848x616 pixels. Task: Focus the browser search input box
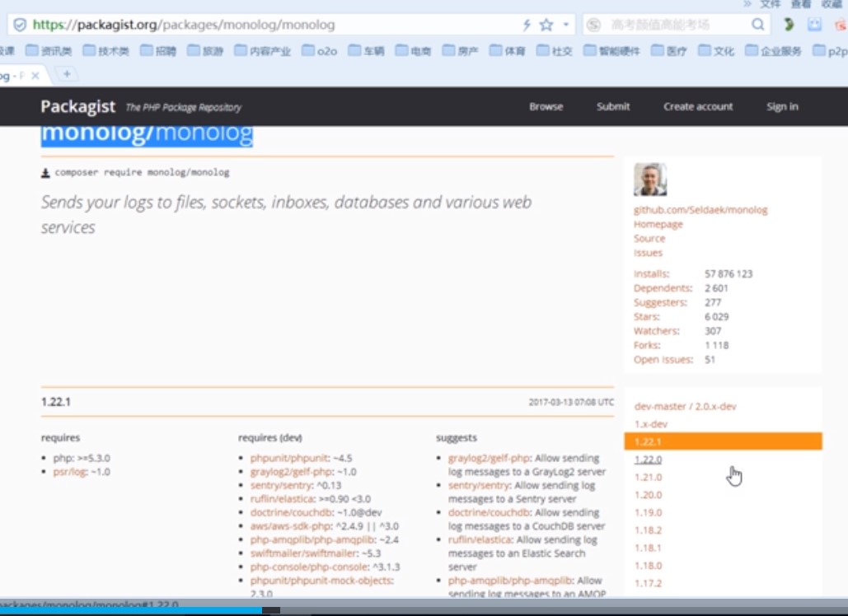676,25
